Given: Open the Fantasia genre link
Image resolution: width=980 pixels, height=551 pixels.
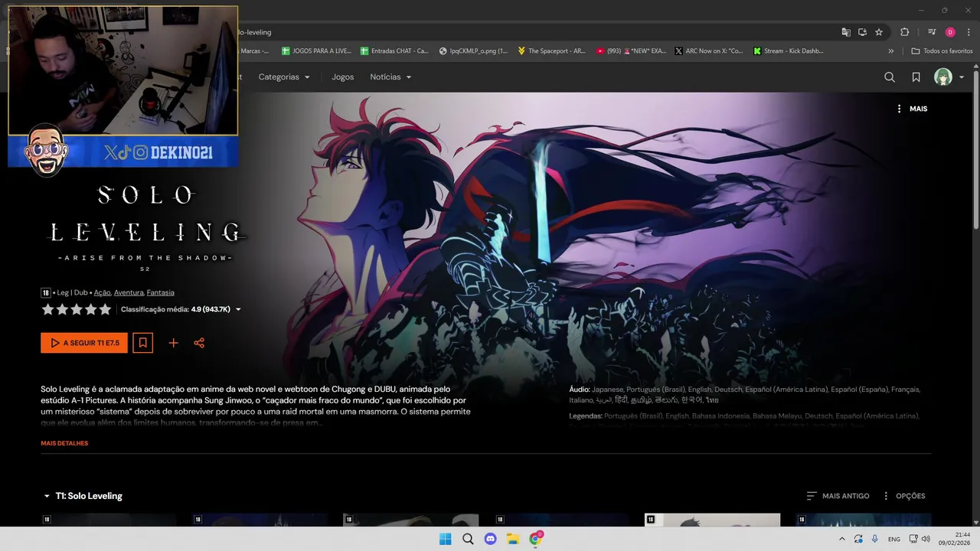Looking at the screenshot, I should click(161, 292).
